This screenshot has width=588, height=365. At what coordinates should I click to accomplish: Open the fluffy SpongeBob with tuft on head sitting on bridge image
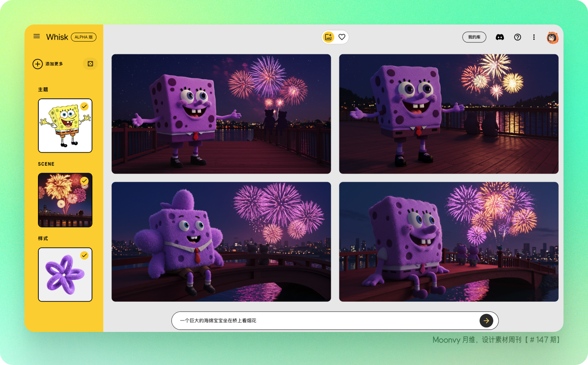[x=221, y=242]
